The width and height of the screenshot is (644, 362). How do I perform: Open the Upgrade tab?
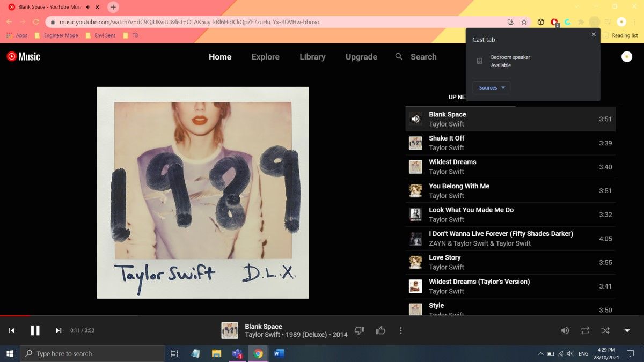(x=361, y=56)
